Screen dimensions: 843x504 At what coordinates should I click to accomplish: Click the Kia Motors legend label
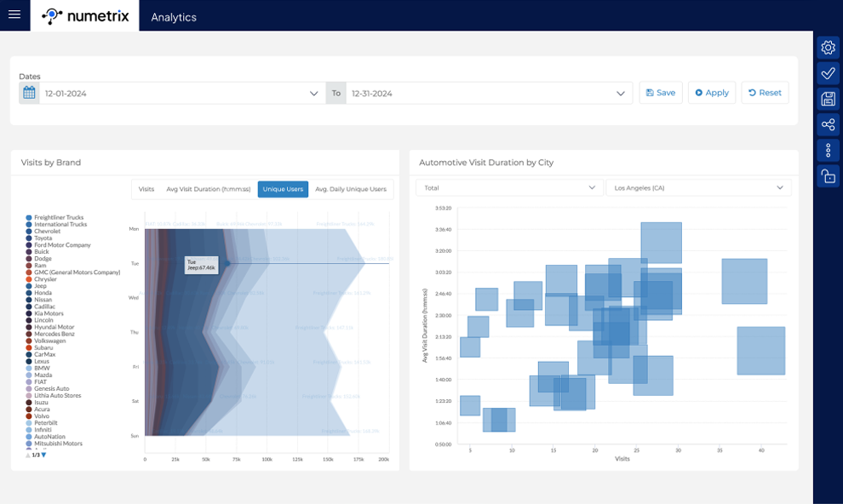pyautogui.click(x=49, y=313)
